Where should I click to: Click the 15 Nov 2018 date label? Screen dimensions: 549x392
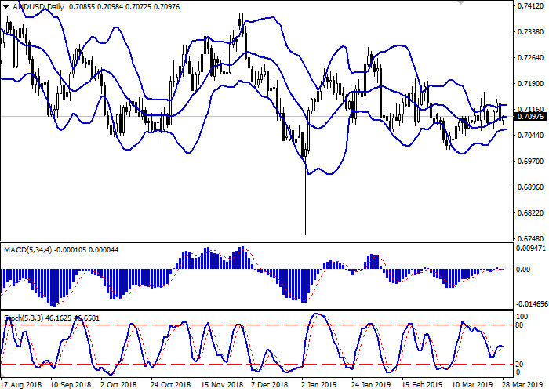220,386
